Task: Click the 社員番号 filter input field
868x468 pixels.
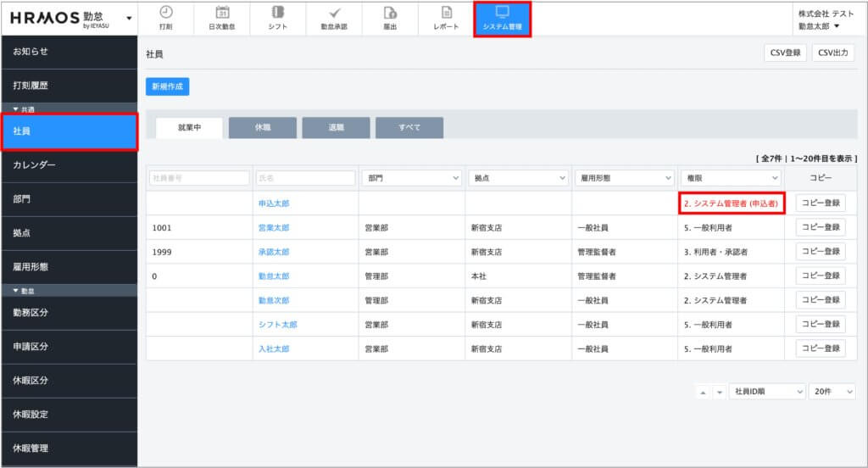Action: point(198,178)
